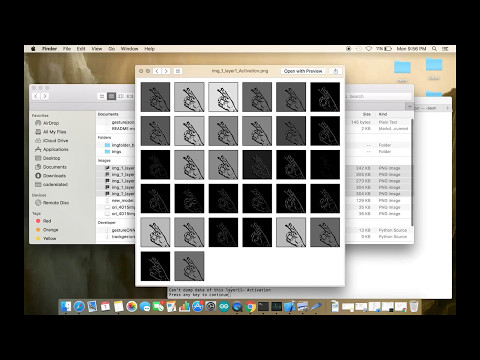Open Photos from the Dock

(x=132, y=306)
